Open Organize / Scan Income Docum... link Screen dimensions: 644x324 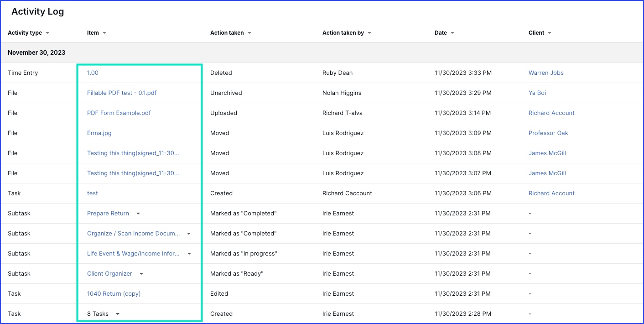134,234
